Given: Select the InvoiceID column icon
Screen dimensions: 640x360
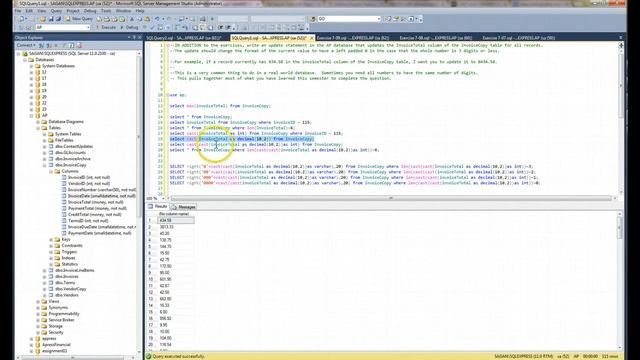Looking at the screenshot, I should coord(64,178).
